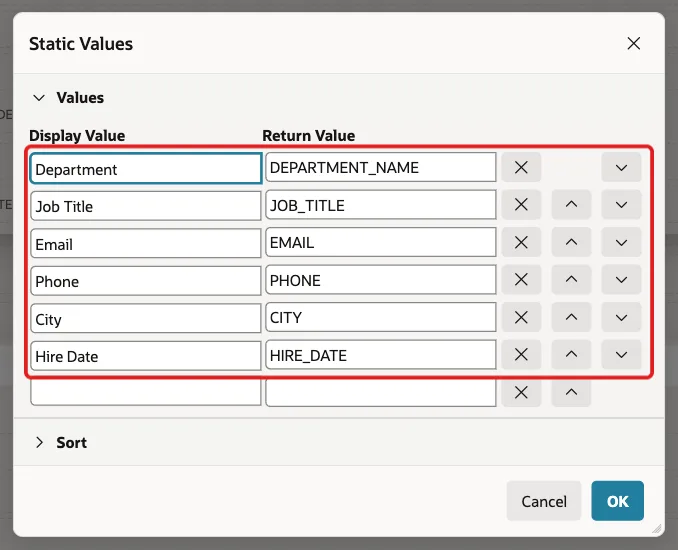Remove the Job Title row
The width and height of the screenshot is (678, 550).
point(521,205)
